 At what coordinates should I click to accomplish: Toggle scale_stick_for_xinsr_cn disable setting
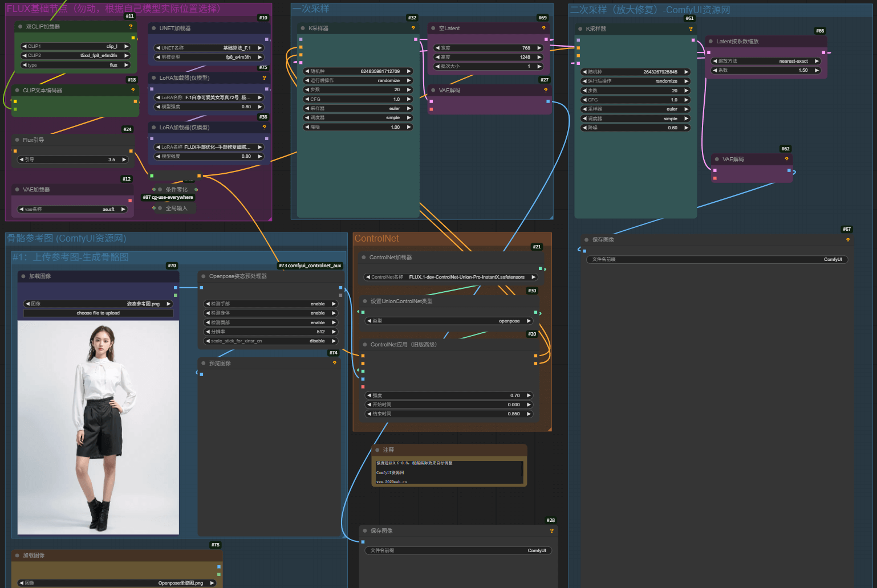pos(271,341)
